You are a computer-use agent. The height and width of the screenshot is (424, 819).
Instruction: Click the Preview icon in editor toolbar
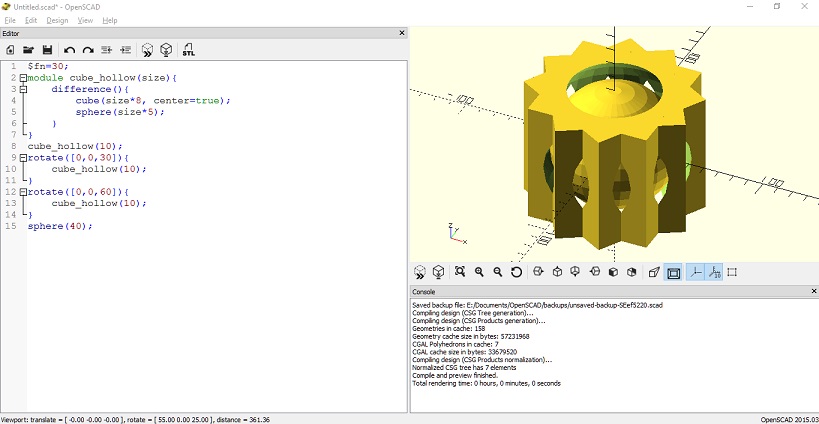(x=147, y=50)
